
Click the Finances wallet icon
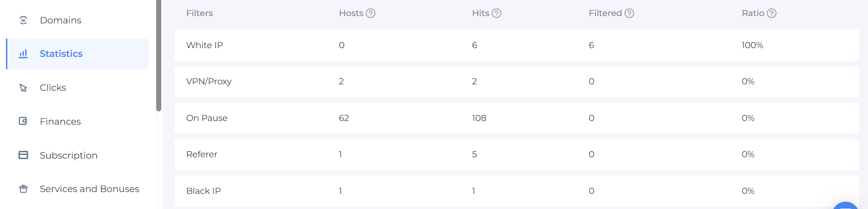tap(23, 121)
